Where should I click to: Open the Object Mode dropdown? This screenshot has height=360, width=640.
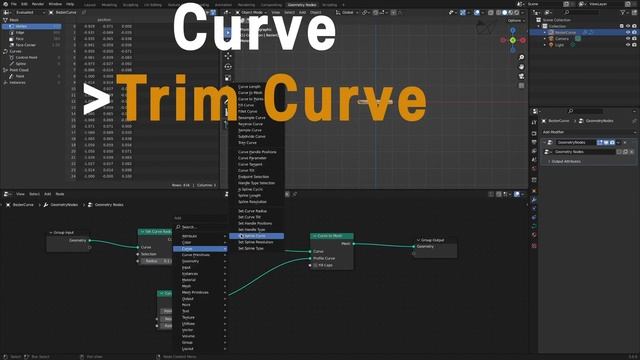click(x=252, y=13)
